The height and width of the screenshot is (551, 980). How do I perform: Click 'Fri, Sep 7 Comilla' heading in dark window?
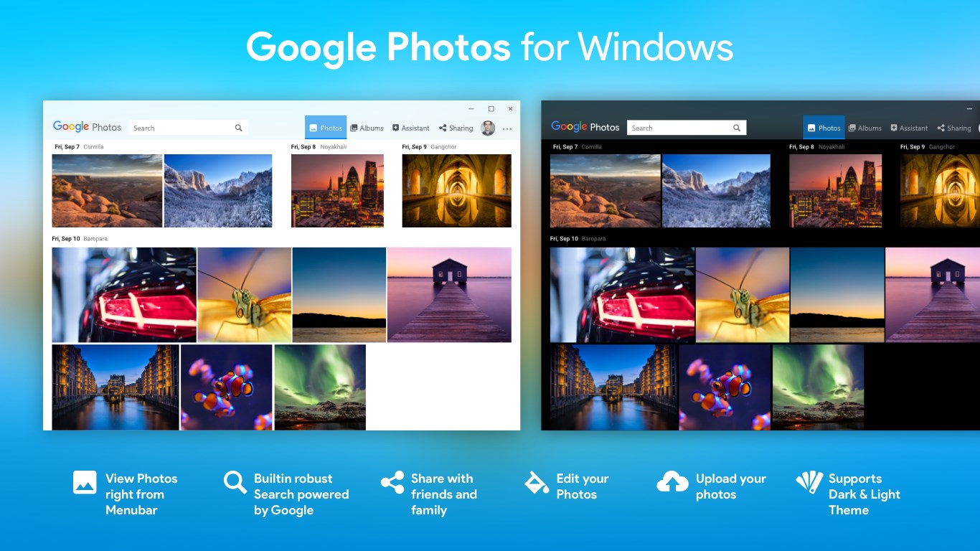tap(577, 147)
